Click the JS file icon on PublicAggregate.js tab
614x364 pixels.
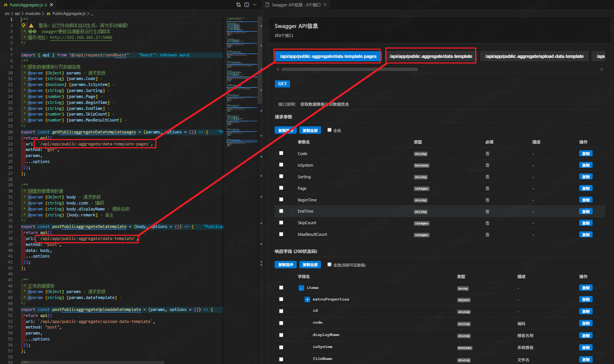coord(6,5)
